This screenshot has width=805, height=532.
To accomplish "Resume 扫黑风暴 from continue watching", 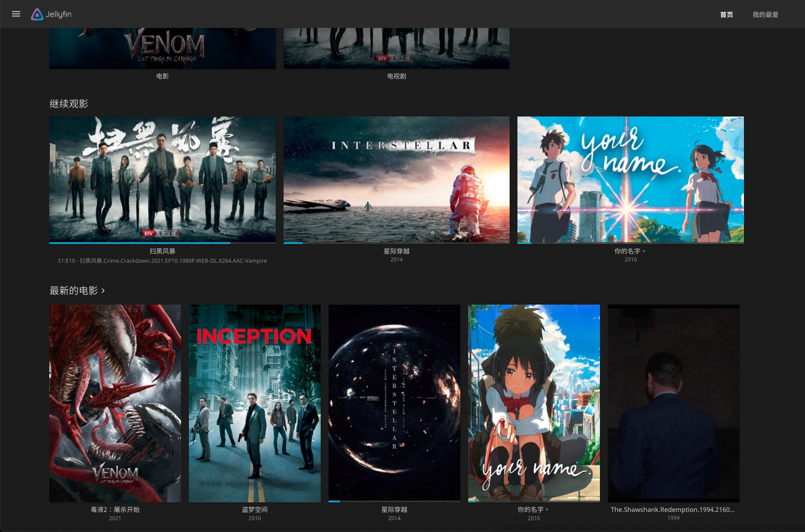I will click(162, 179).
